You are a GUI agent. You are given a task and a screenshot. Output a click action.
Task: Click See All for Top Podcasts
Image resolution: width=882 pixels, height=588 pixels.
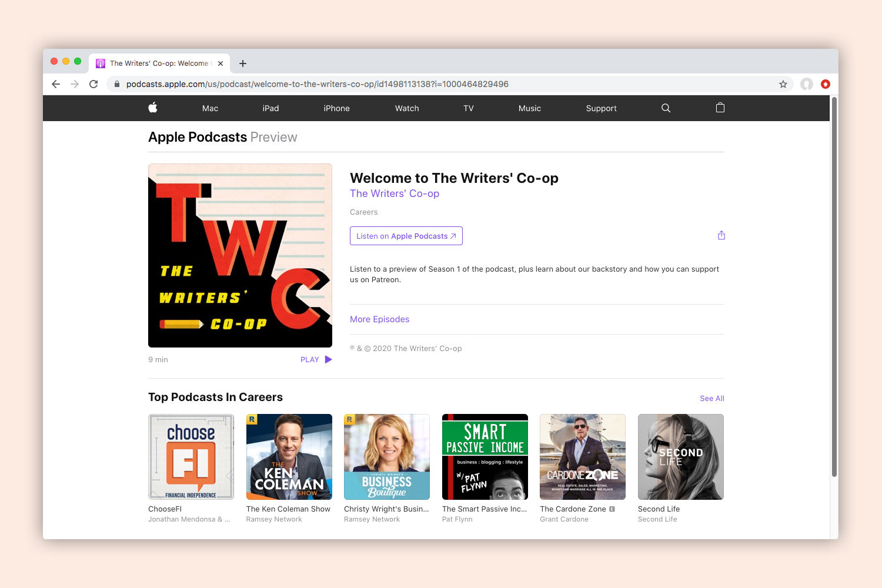pos(712,398)
